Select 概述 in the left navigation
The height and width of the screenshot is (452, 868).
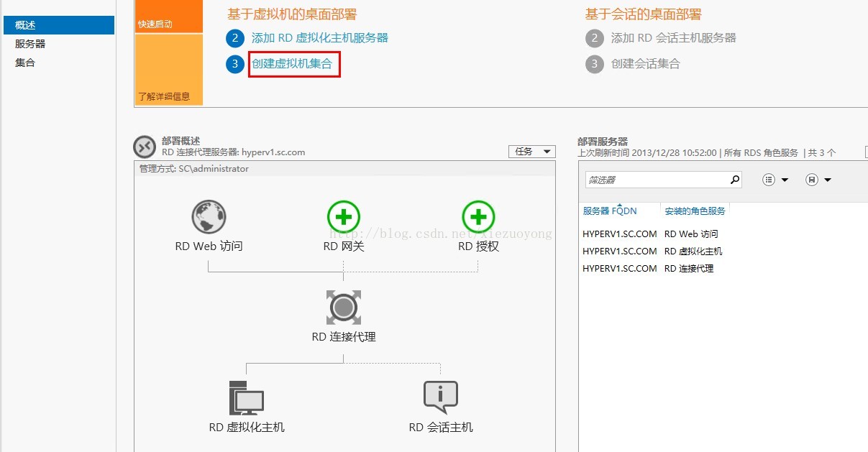pyautogui.click(x=59, y=25)
